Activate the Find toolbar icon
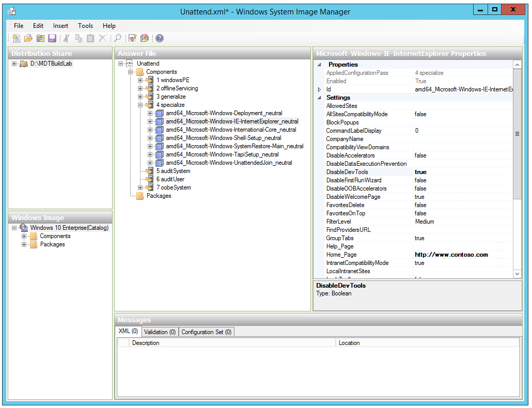The height and width of the screenshot is (408, 532). point(118,38)
